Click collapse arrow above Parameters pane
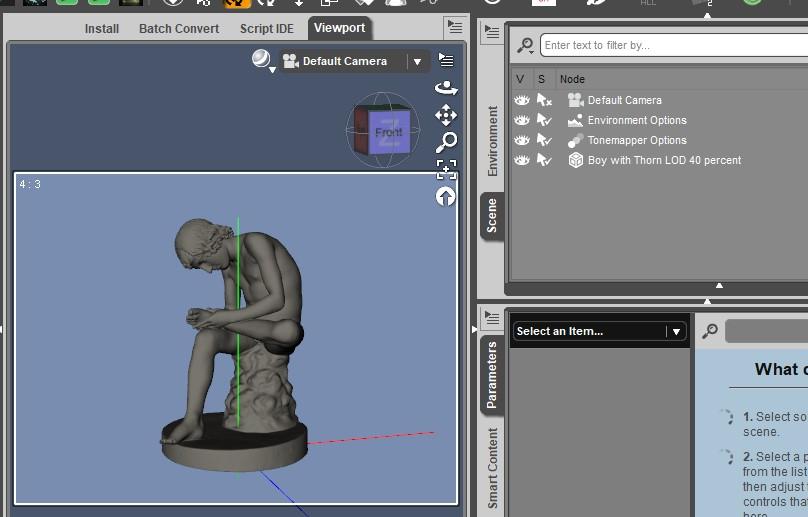The width and height of the screenshot is (808, 517). [x=708, y=301]
